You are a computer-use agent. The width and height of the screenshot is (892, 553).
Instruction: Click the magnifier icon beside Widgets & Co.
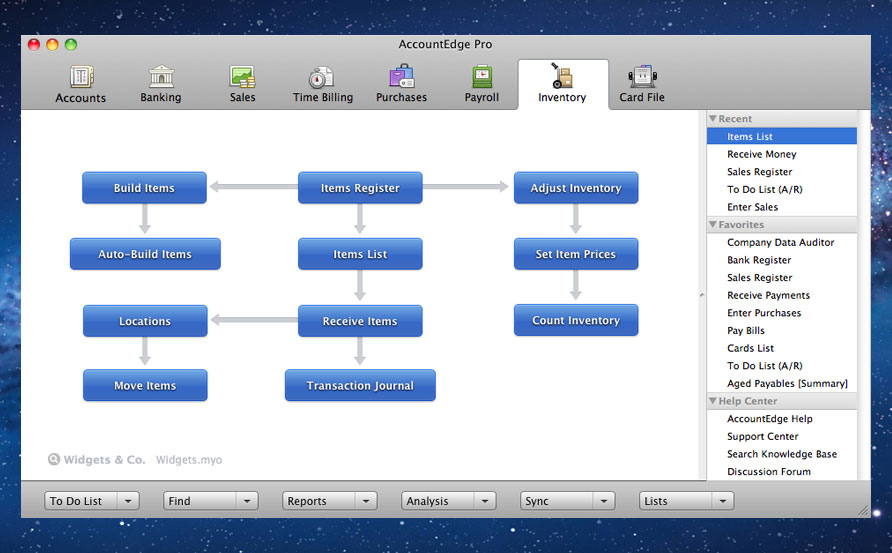(x=53, y=459)
